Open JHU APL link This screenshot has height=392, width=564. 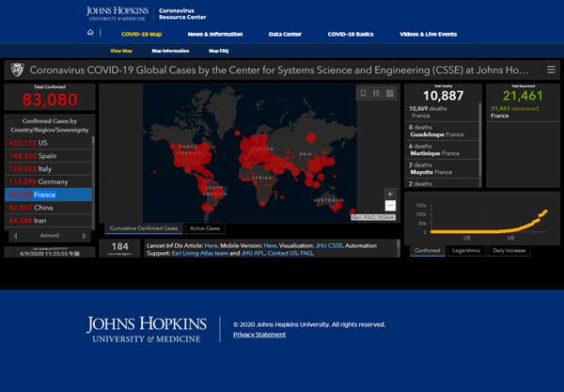click(253, 253)
